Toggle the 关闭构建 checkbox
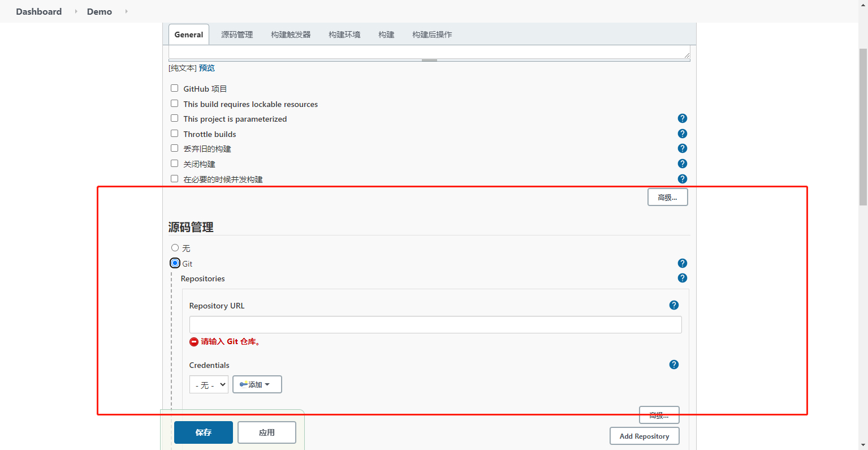This screenshot has height=450, width=868. pos(175,164)
